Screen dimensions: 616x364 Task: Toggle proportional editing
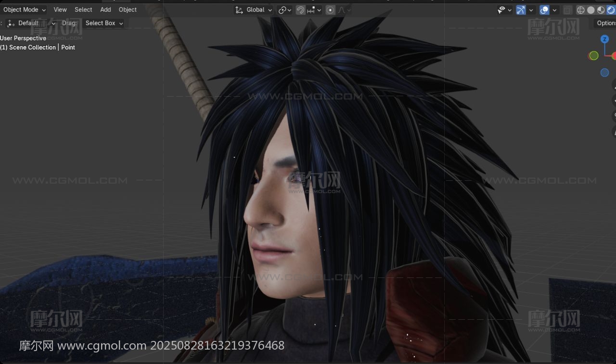330,10
